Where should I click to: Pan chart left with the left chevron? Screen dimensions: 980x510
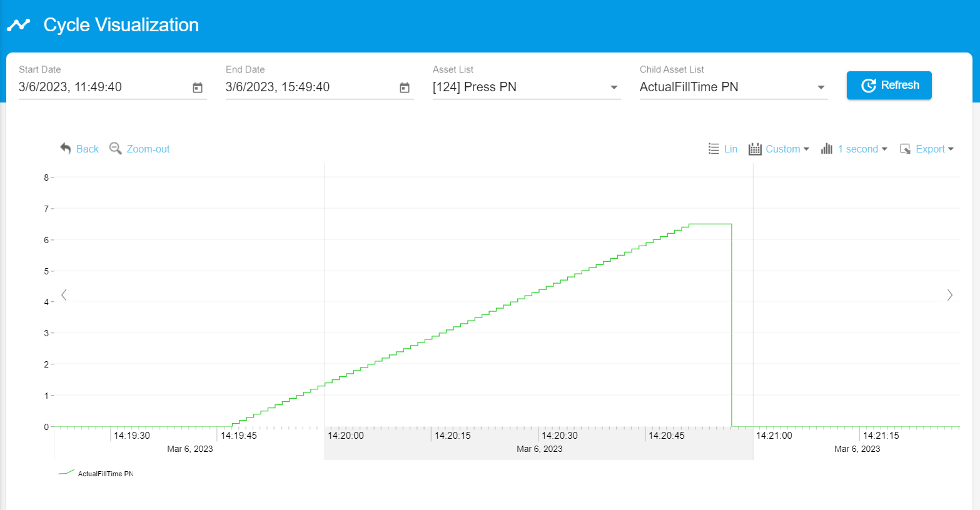[64, 295]
